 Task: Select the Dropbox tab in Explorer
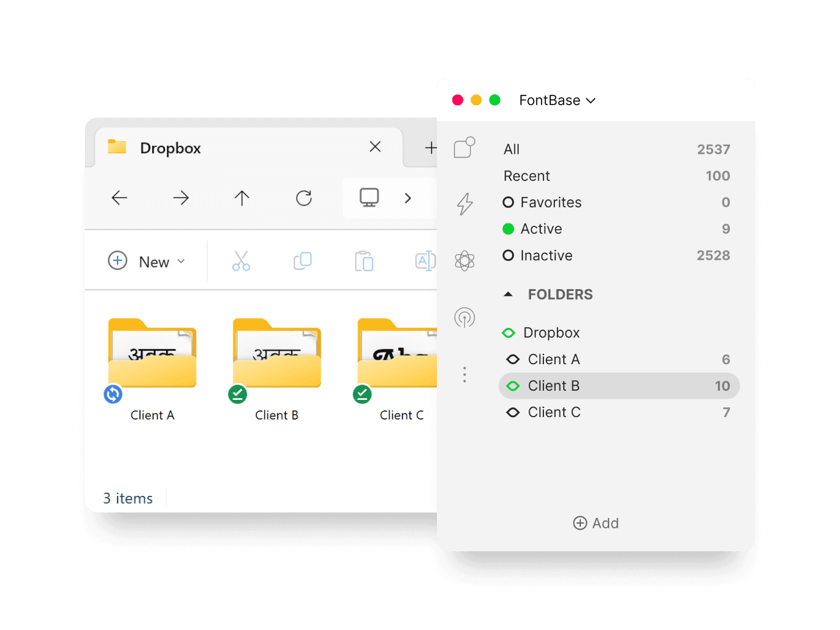(x=170, y=148)
